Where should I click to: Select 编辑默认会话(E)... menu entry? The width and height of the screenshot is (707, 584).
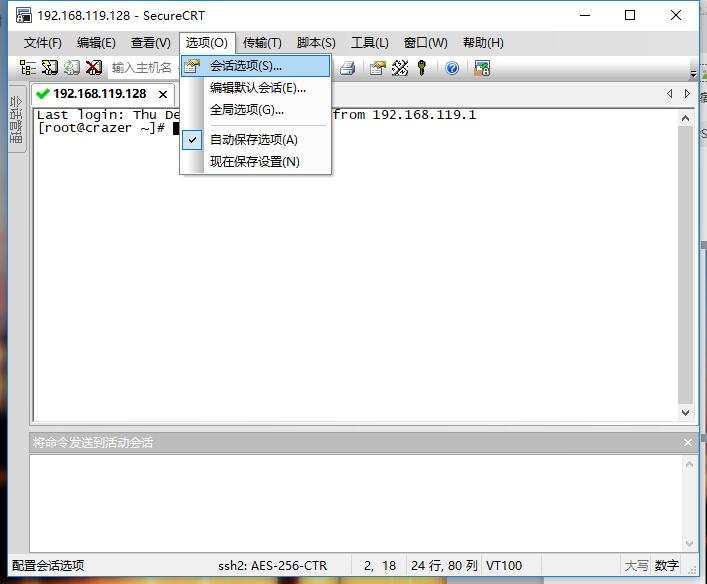(256, 88)
